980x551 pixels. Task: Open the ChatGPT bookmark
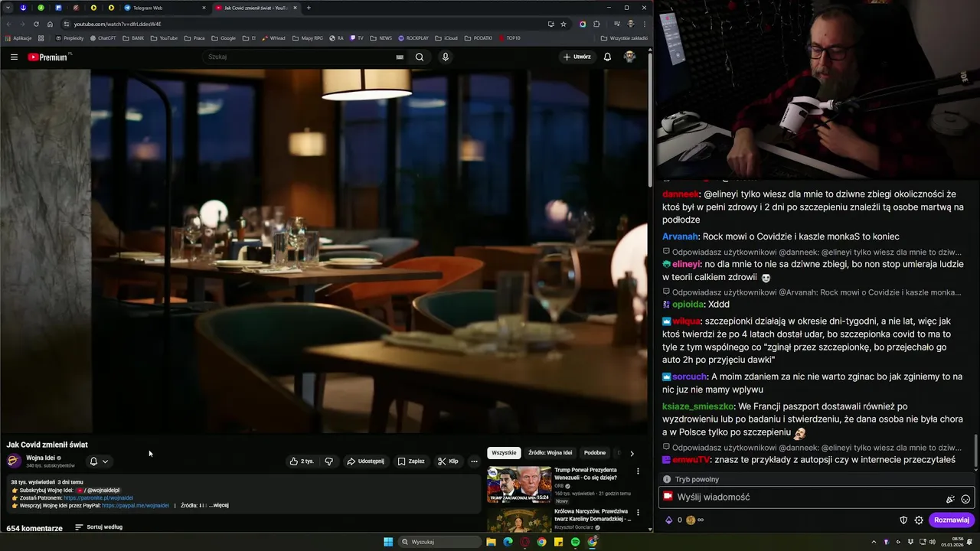[103, 37]
